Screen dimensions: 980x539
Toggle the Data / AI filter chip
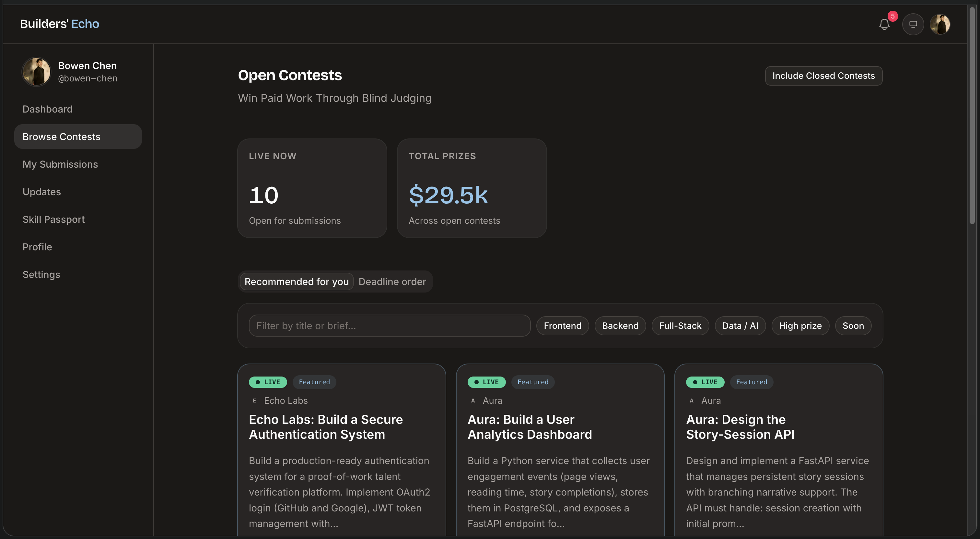pos(740,326)
